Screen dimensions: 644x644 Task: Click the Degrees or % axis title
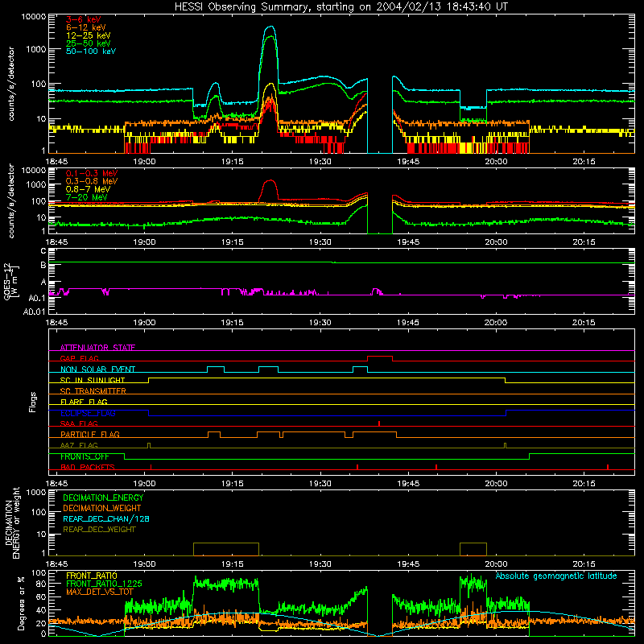pyautogui.click(x=22, y=603)
